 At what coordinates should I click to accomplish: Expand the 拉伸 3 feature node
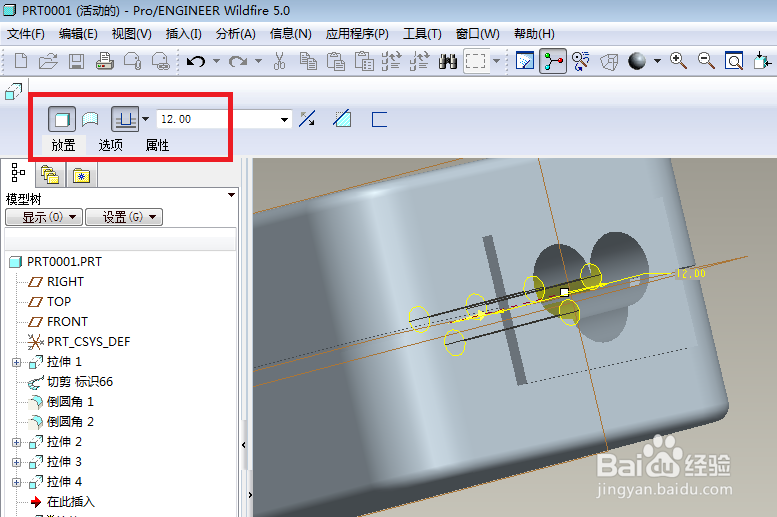click(16, 462)
